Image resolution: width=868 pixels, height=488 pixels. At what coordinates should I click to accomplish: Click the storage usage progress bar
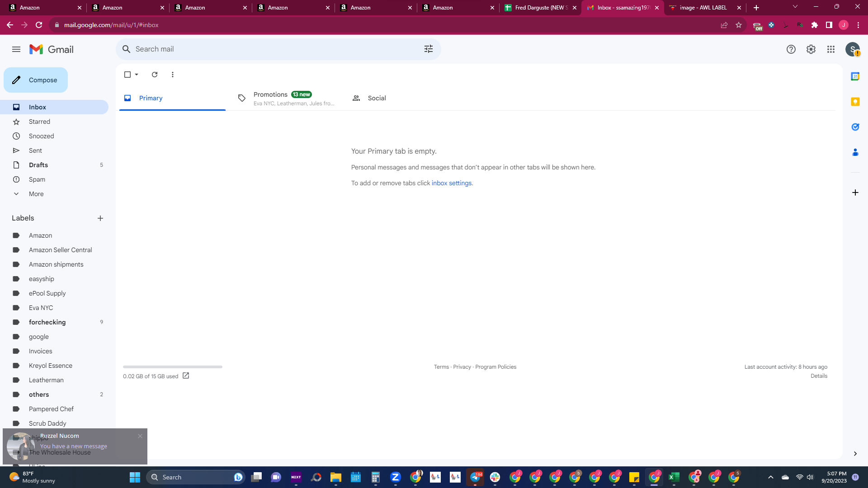(173, 367)
